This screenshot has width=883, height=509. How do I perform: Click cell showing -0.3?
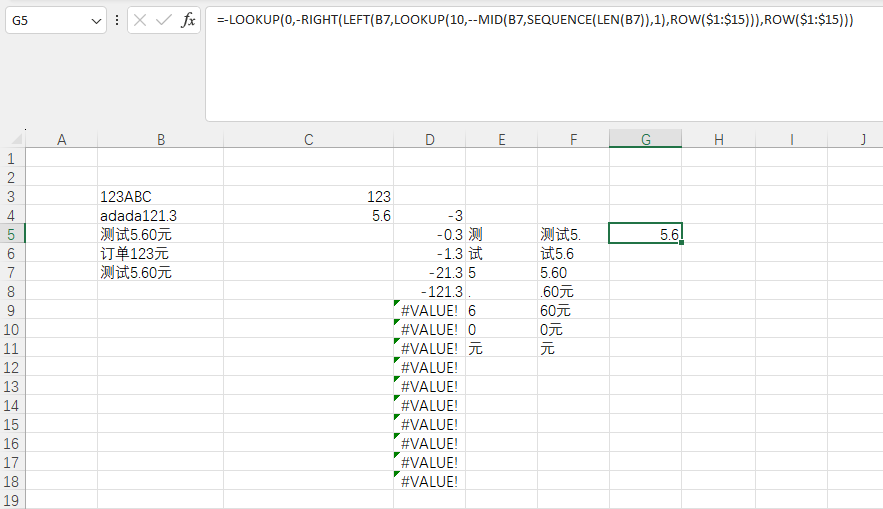(x=430, y=234)
